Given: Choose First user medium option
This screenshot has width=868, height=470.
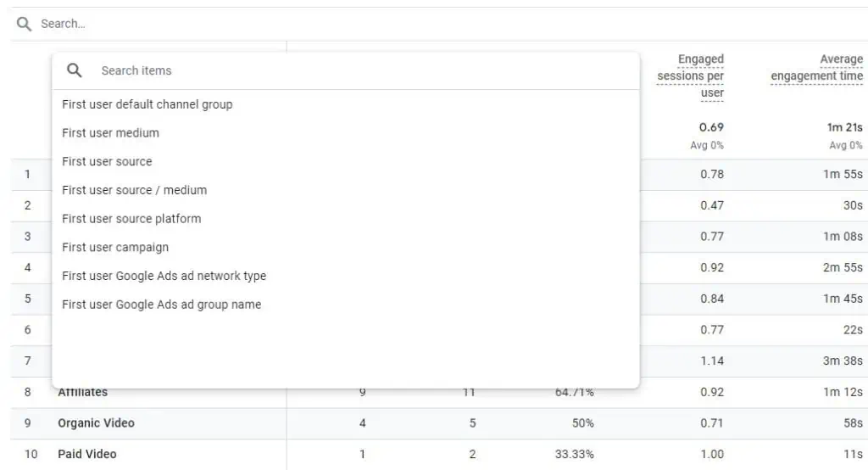Looking at the screenshot, I should pos(111,133).
